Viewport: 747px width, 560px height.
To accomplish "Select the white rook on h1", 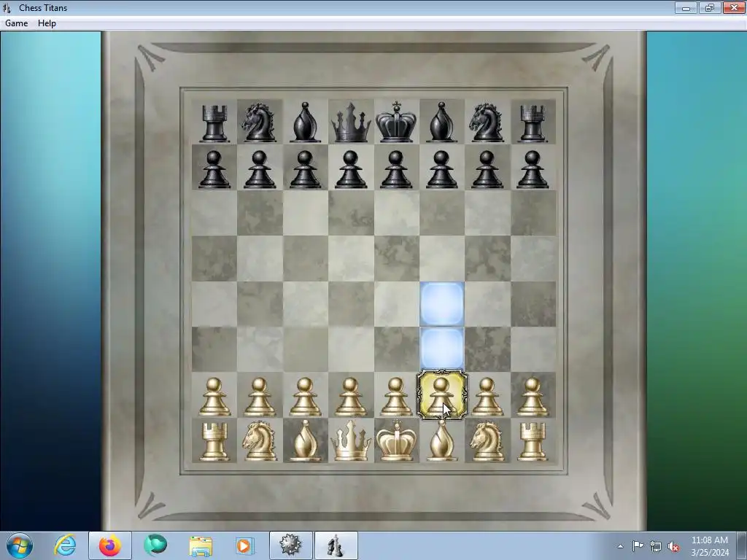I will tap(533, 441).
